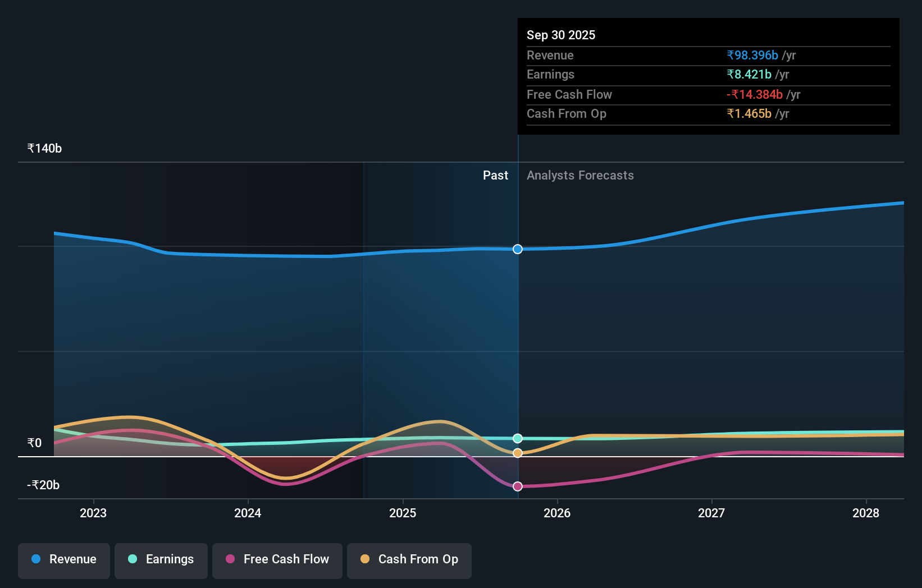
Task: Click the yellow Cash From Op legend dot
Action: click(366, 559)
